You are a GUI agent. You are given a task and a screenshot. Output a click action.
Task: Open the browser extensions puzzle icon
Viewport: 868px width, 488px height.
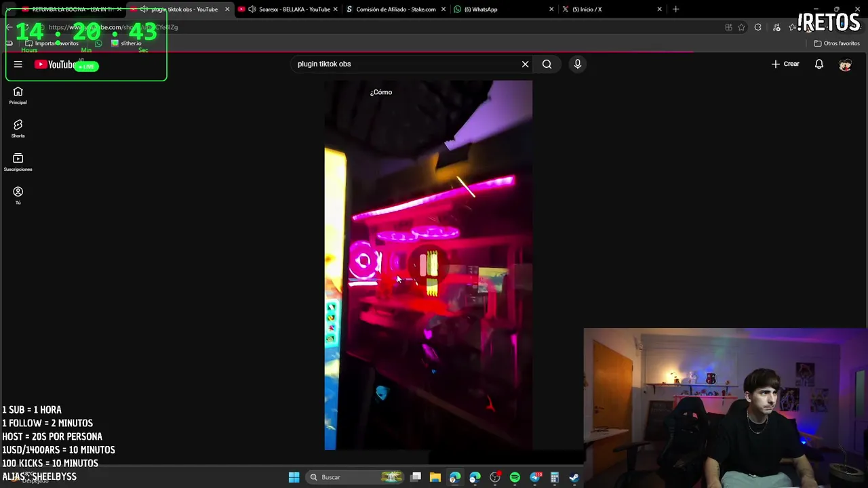[x=758, y=27]
